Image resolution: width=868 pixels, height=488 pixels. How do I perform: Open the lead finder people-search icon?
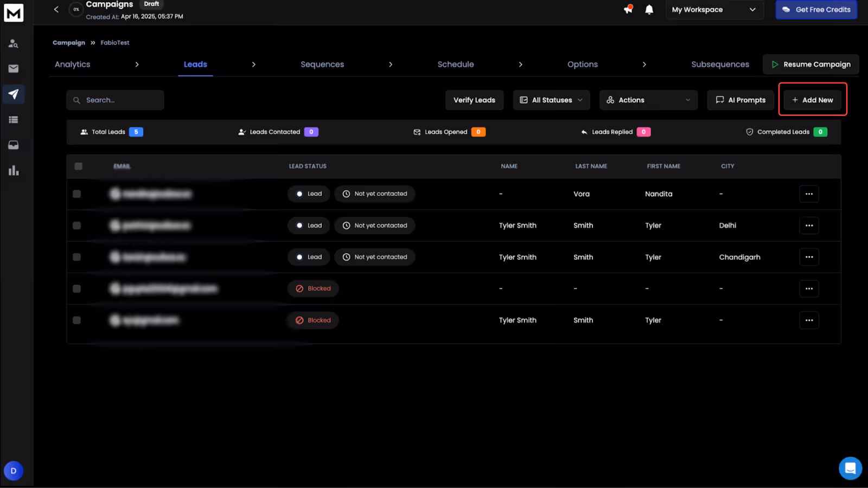(13, 43)
